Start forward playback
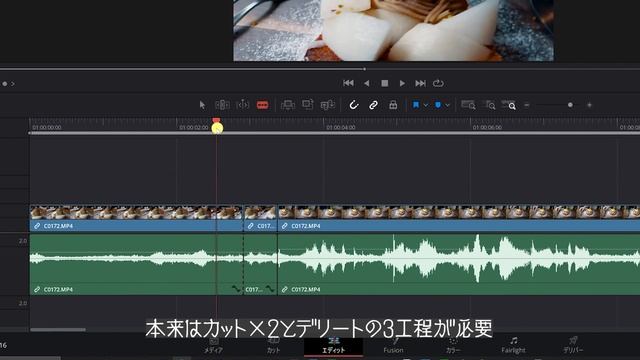 [402, 83]
